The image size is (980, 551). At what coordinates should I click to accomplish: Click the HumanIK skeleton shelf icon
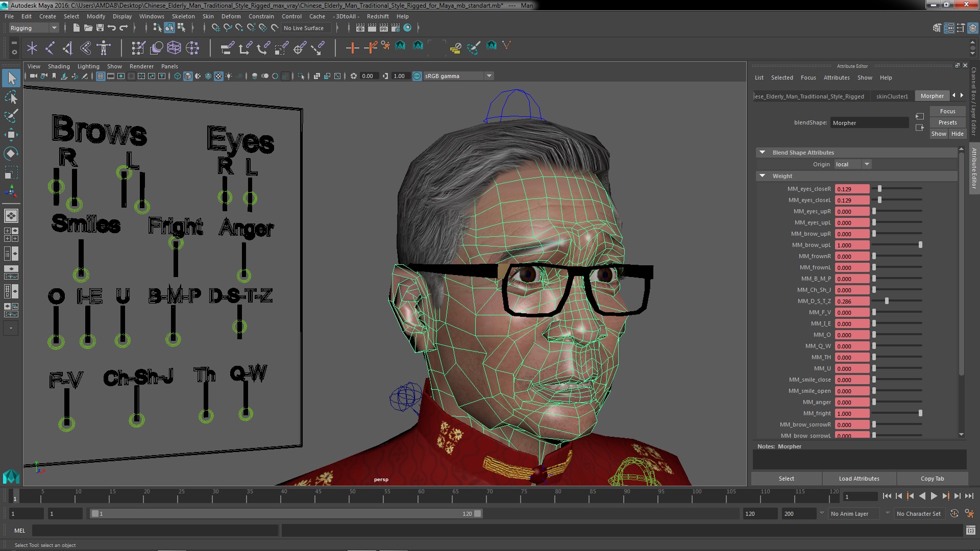point(104,48)
